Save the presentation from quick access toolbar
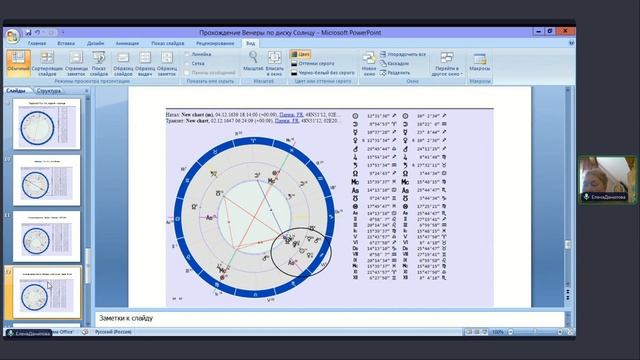The height and width of the screenshot is (360, 640). pyautogui.click(x=28, y=32)
